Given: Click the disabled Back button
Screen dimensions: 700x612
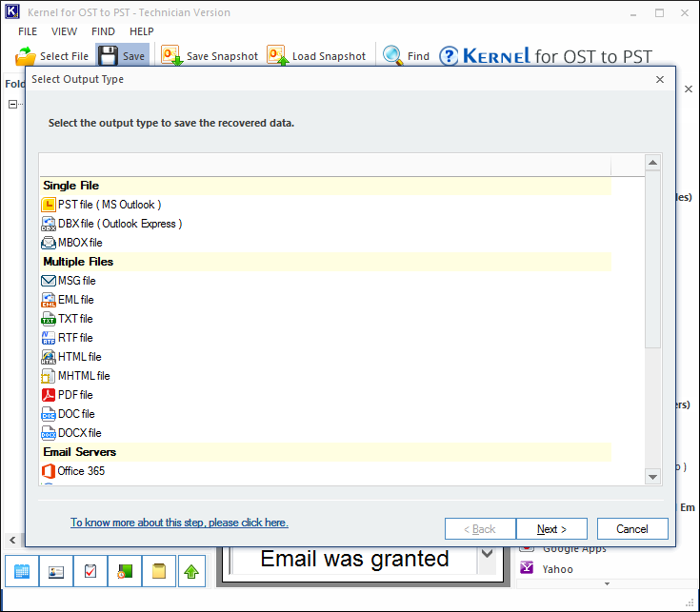Looking at the screenshot, I should pos(480,529).
